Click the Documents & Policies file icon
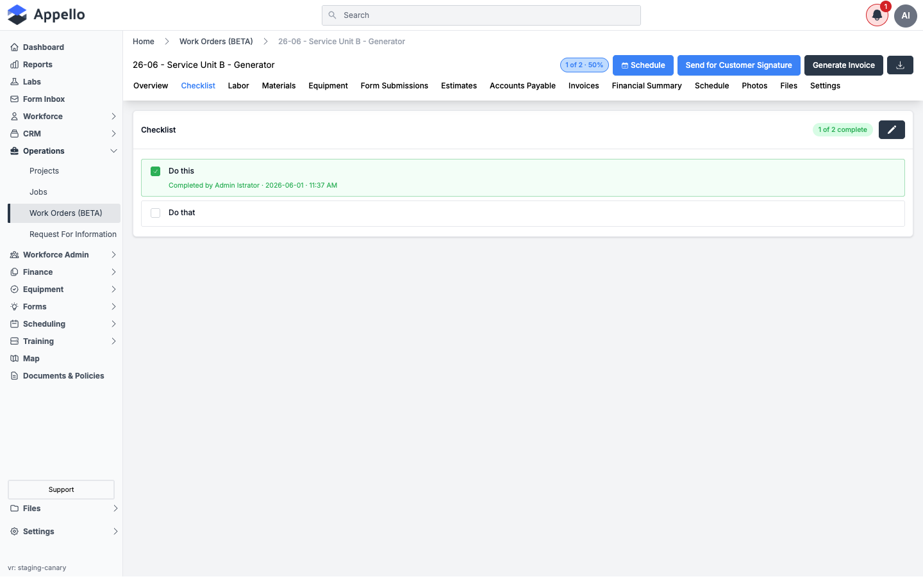Viewport: 923px width, 588px height. coord(14,376)
